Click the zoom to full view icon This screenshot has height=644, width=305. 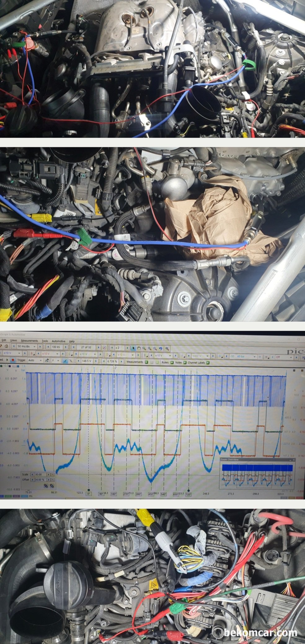tap(167, 349)
